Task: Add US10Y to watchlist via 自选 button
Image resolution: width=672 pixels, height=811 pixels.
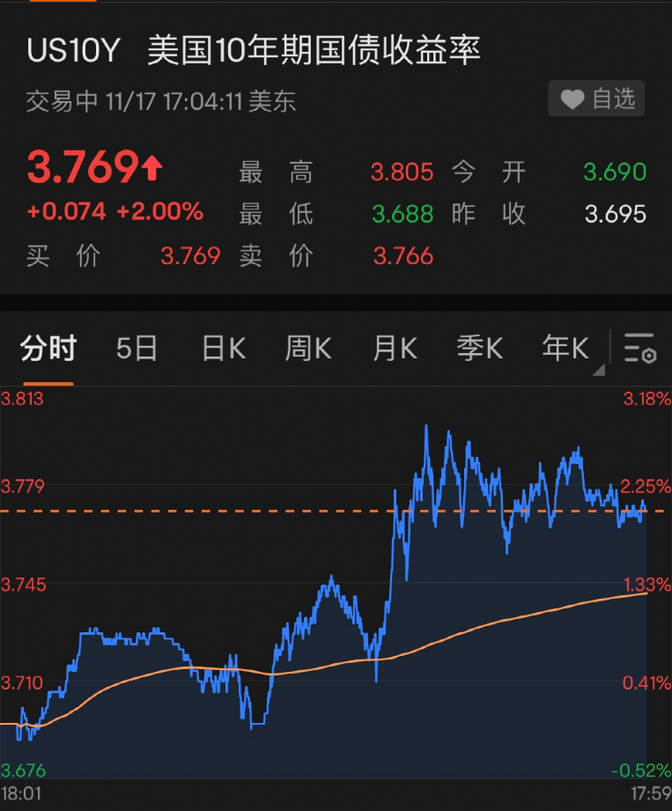Action: (596, 99)
